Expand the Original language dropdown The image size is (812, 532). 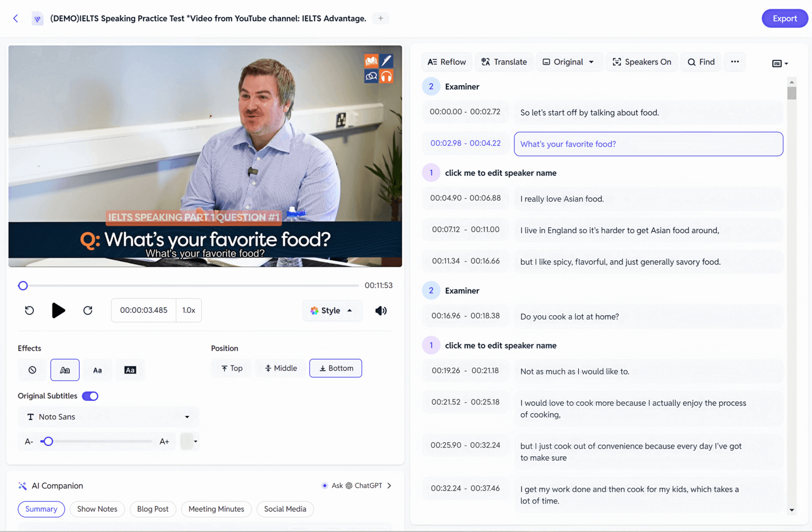pyautogui.click(x=568, y=62)
